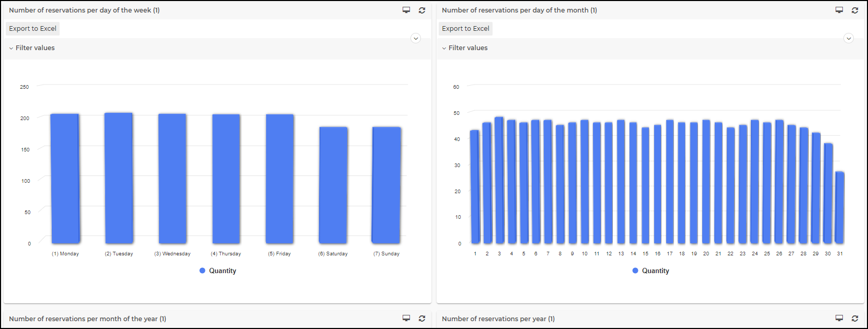Select the bar for day 1
This screenshot has width=868, height=329.
[x=475, y=187]
